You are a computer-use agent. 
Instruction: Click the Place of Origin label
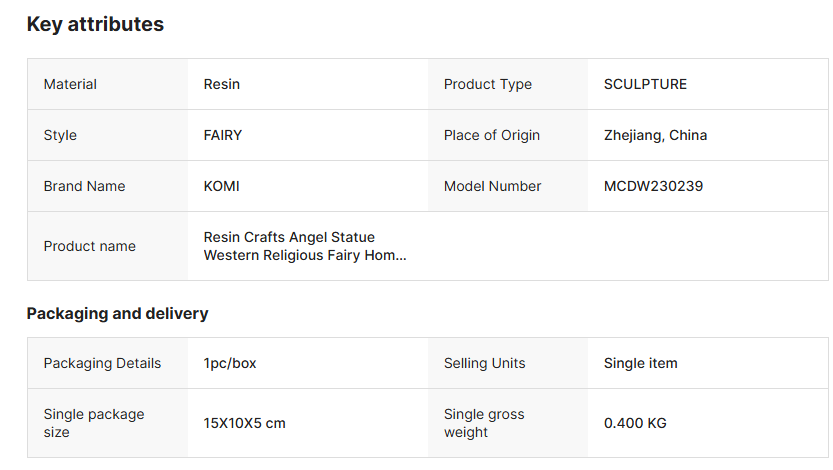[x=491, y=135]
